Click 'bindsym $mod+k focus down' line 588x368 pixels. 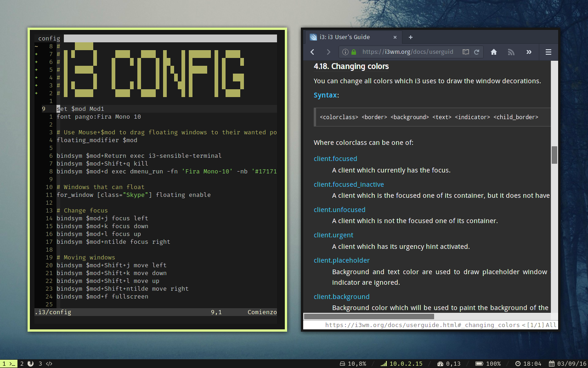coord(102,226)
